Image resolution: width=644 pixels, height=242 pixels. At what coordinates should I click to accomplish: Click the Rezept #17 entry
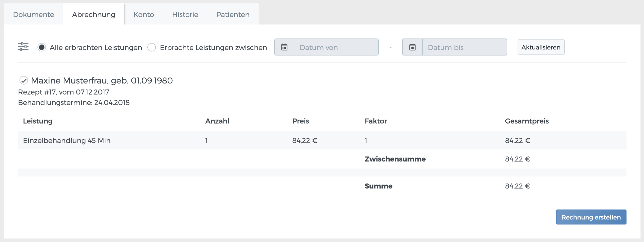click(63, 92)
